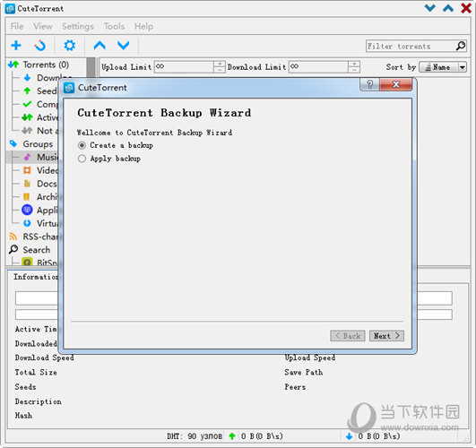Viewport: 476px width, 448px height.
Task: Open the RSS channels feed icon
Action: point(13,237)
